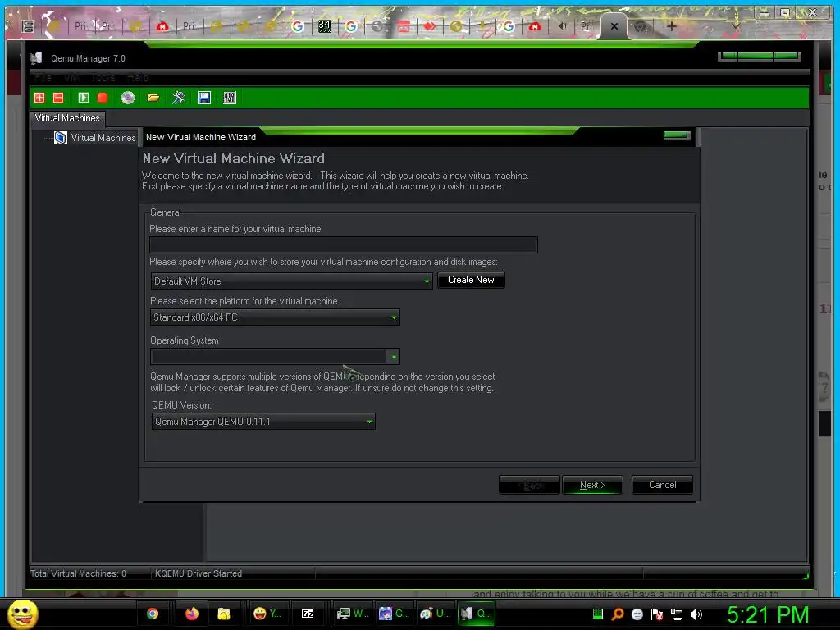Switch to the 'U...' paint palette taskbar window
The height and width of the screenshot is (630, 840).
click(436, 614)
